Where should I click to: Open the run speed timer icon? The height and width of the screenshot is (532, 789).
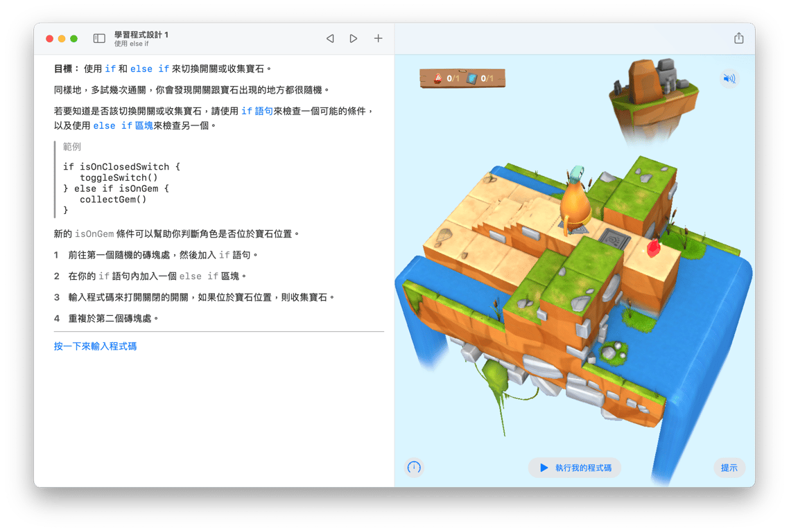click(x=414, y=468)
